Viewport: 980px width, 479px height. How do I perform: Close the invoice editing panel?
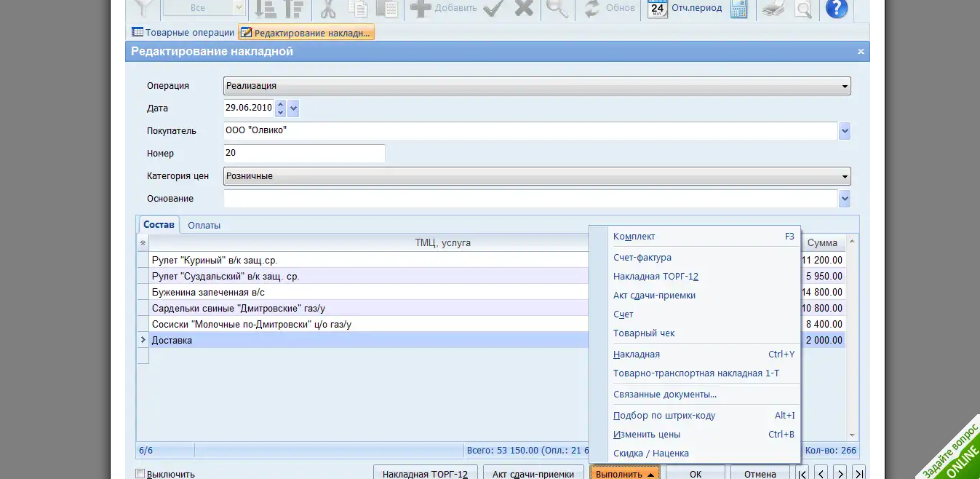[861, 52]
